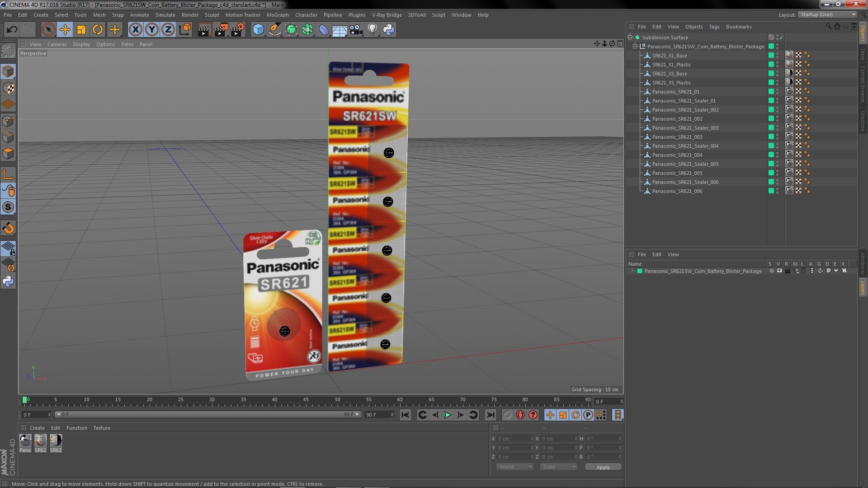This screenshot has width=868, height=488.
Task: Toggle Z axis lock
Action: [168, 30]
